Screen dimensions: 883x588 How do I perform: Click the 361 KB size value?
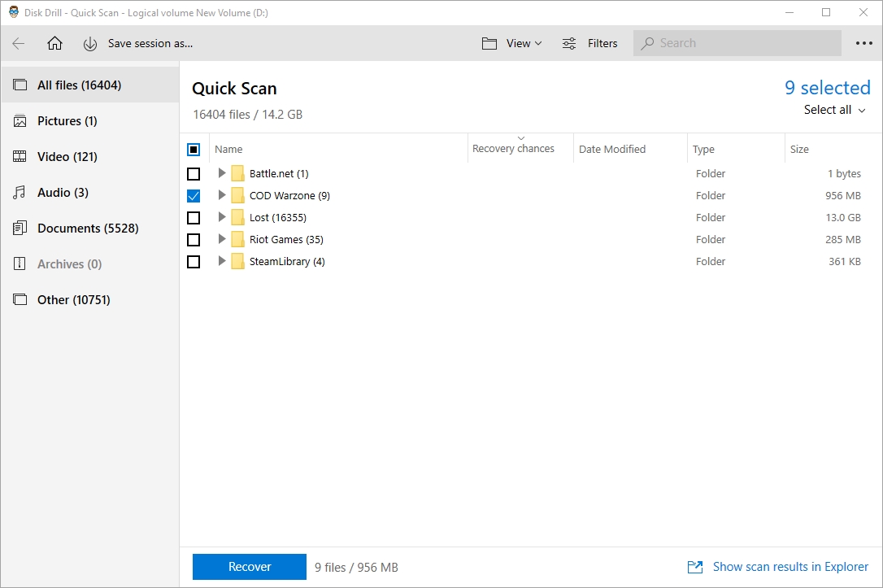pyautogui.click(x=845, y=261)
